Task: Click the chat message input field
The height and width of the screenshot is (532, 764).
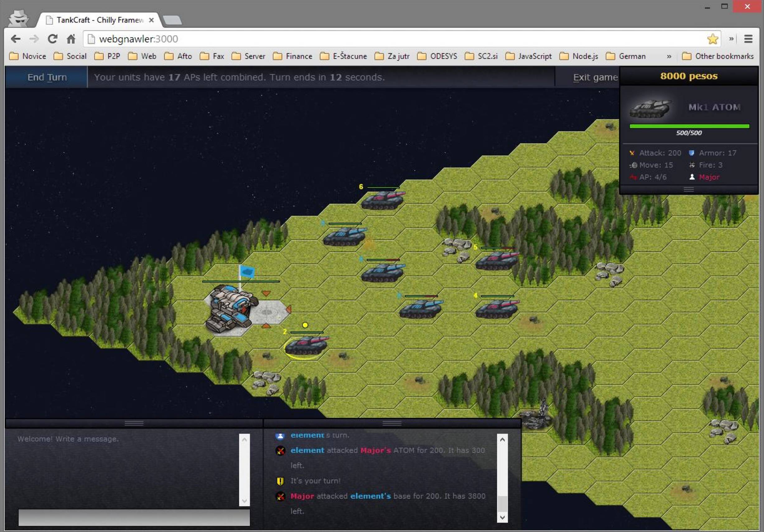Action: (x=134, y=517)
